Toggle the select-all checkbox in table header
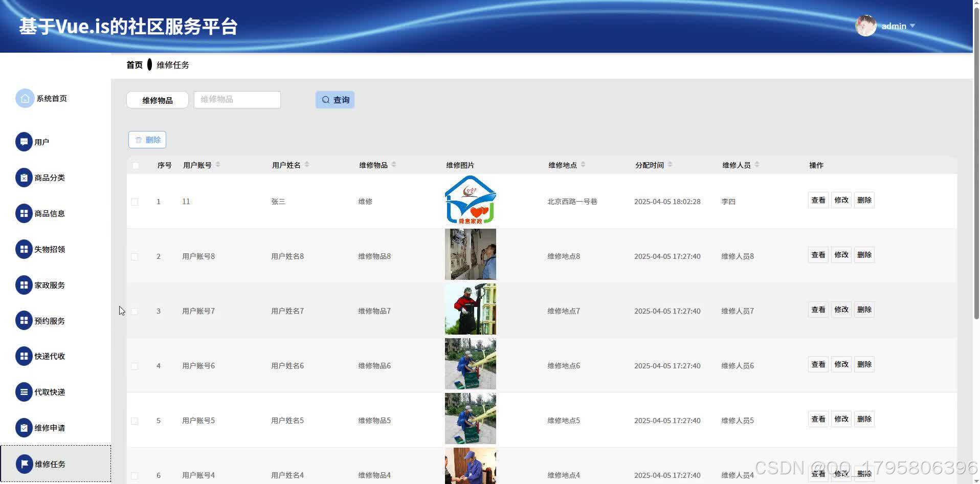 point(135,165)
